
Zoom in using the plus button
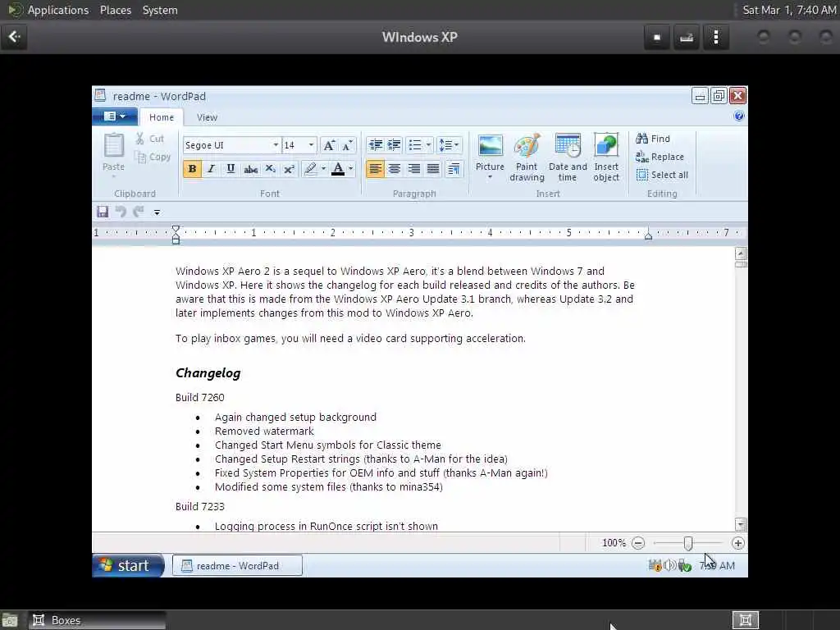coord(737,543)
